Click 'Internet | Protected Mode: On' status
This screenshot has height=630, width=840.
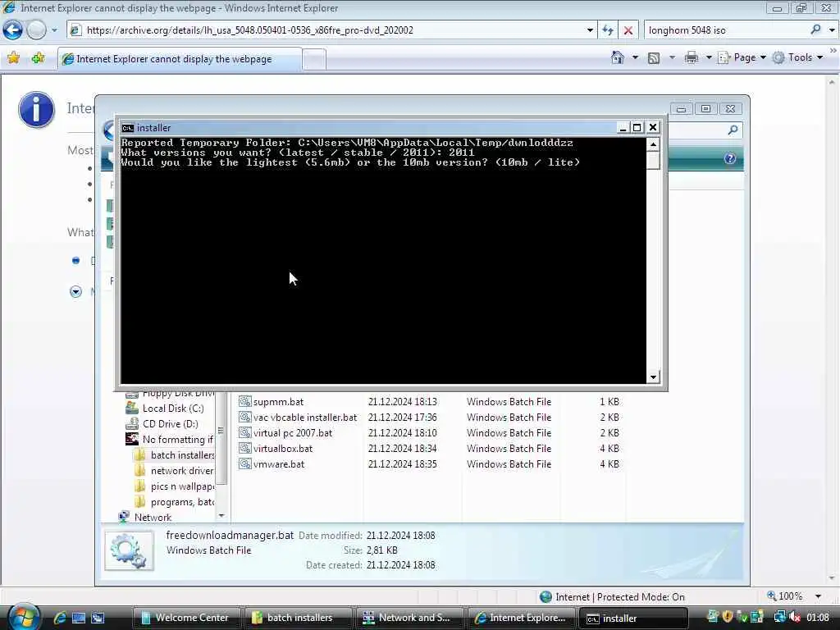coord(612,597)
